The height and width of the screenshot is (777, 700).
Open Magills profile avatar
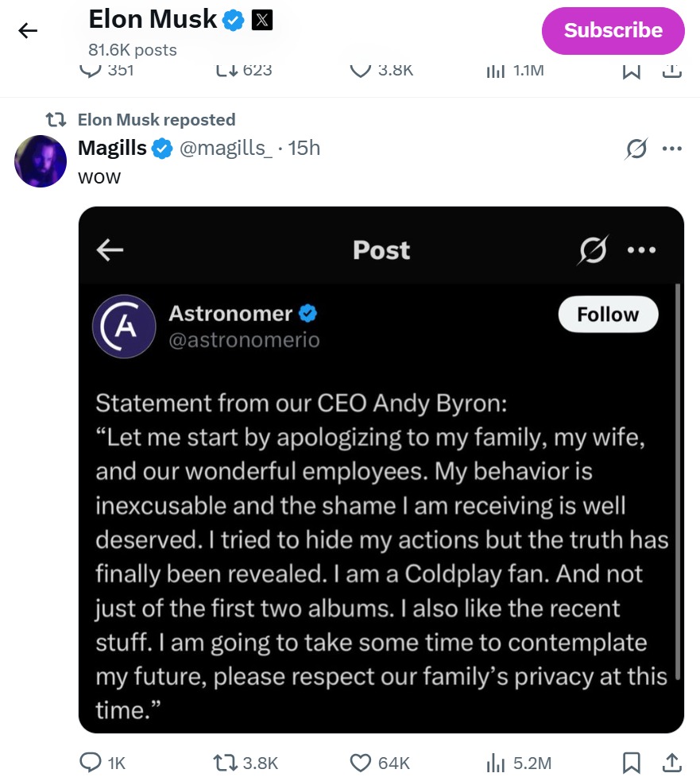click(x=41, y=161)
